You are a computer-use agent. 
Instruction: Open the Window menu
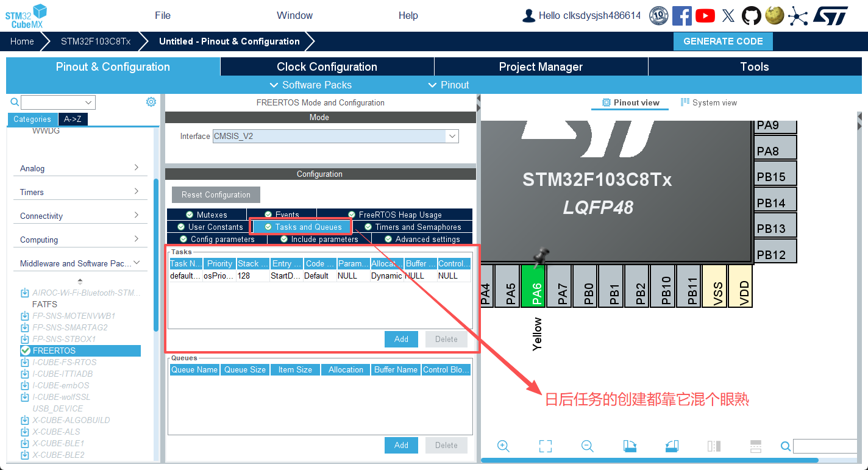click(294, 15)
